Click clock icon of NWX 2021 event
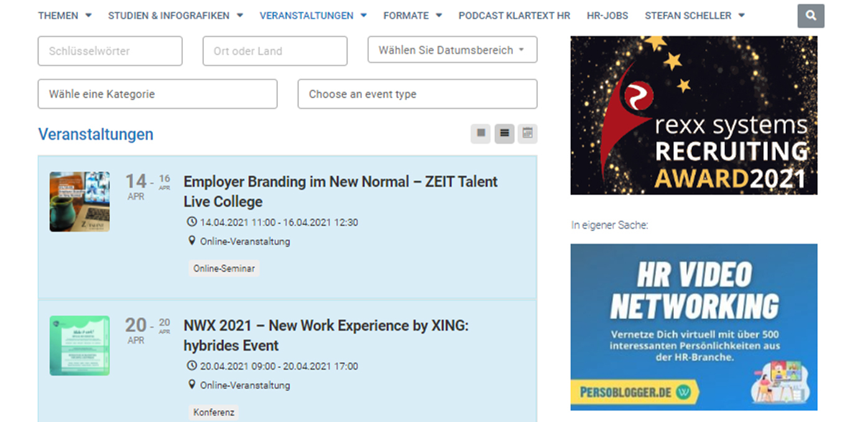Screen dimensions: 868x422 (x=192, y=366)
